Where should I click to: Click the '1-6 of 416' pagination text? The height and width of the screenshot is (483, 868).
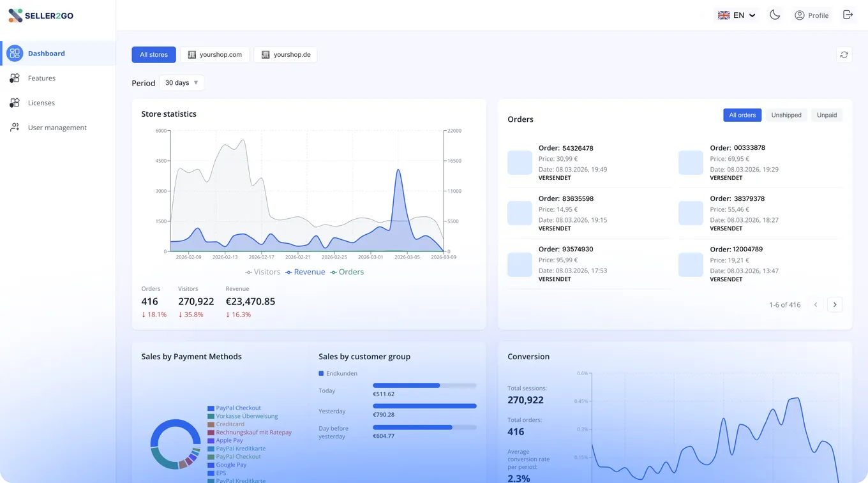[785, 305]
